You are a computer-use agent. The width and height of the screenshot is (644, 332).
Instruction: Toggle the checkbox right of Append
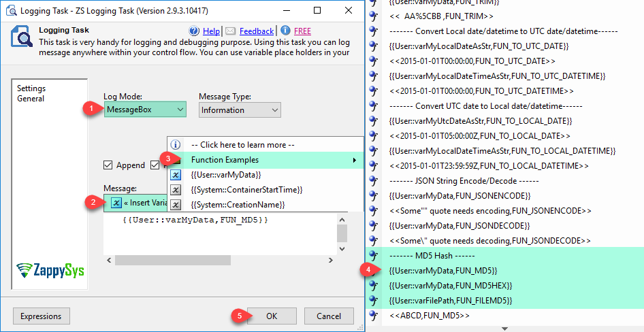(155, 165)
